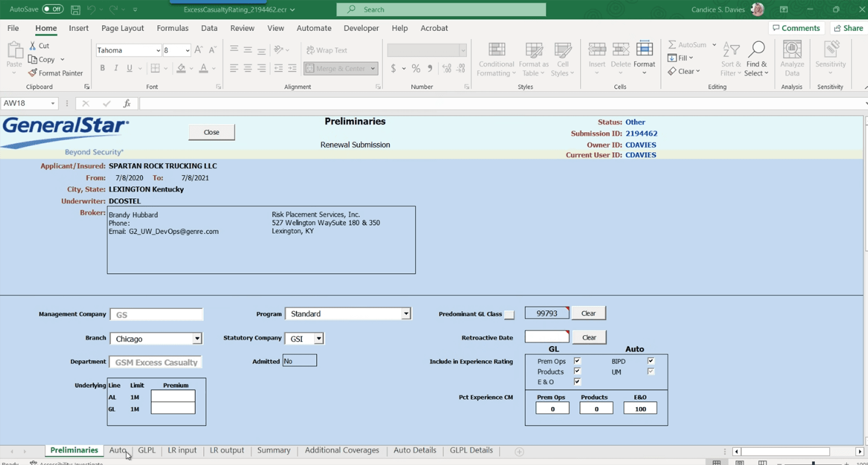Switch to the LR input sheet tab

(x=182, y=450)
